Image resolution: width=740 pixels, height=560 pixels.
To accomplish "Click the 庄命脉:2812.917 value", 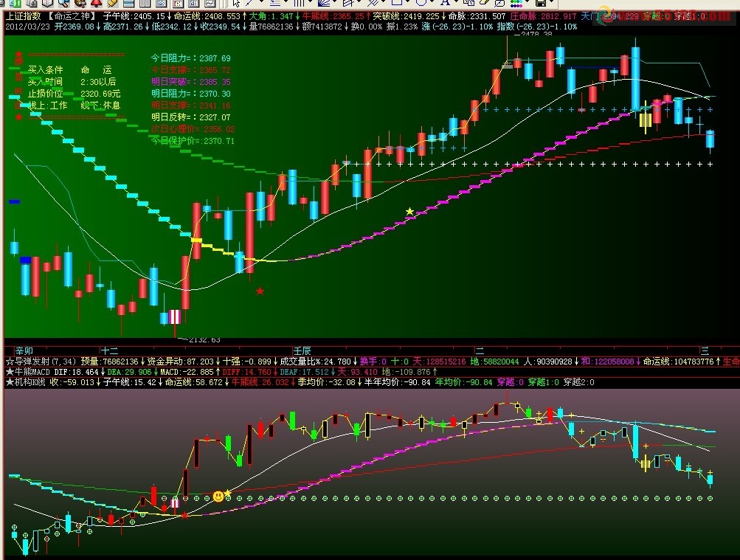I will click(x=543, y=16).
